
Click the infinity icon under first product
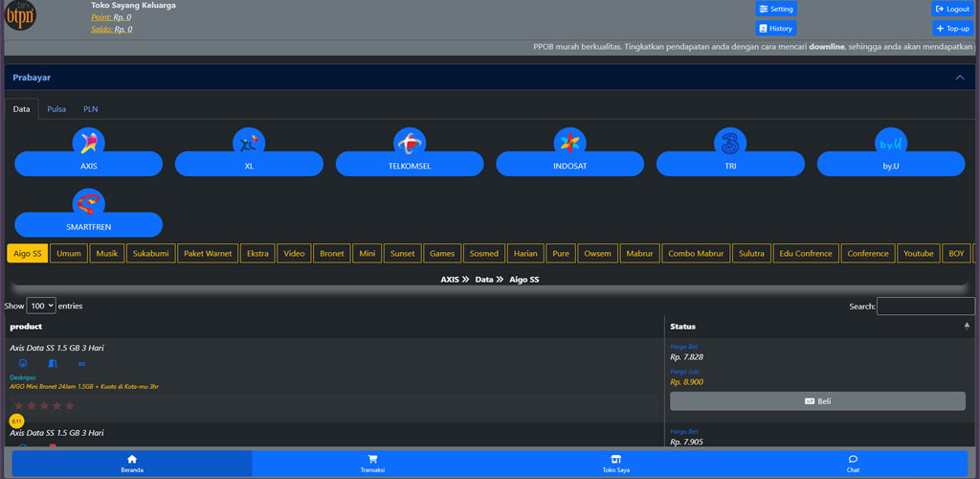pos(81,363)
